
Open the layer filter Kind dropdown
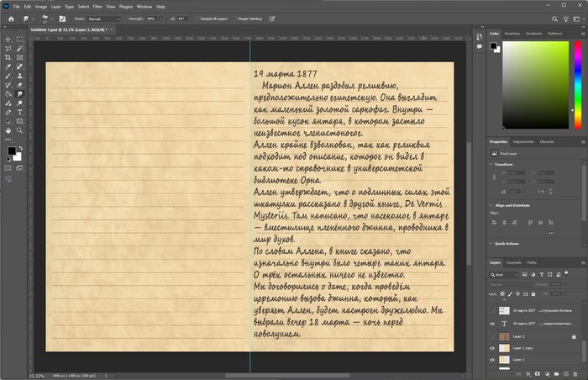[505, 275]
